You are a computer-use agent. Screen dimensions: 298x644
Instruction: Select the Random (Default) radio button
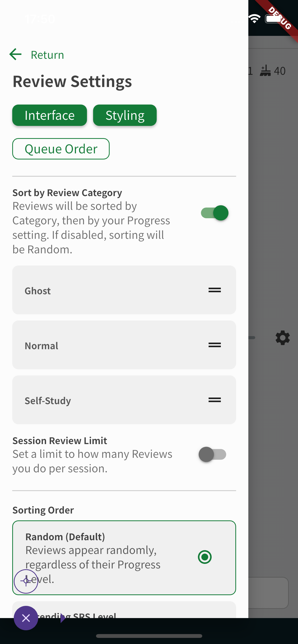205,557
